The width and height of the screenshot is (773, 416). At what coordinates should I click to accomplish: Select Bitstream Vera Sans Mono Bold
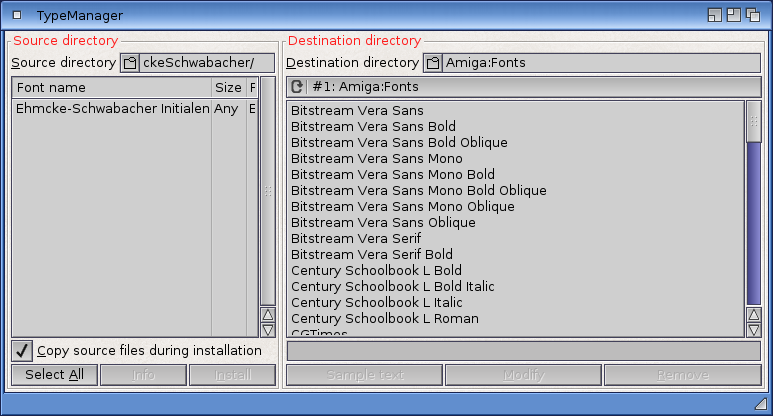(x=392, y=175)
